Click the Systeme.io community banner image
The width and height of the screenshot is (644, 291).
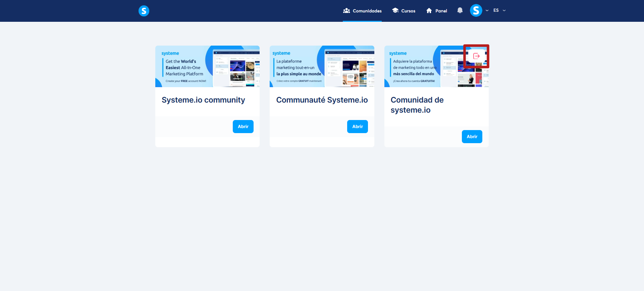tap(207, 66)
